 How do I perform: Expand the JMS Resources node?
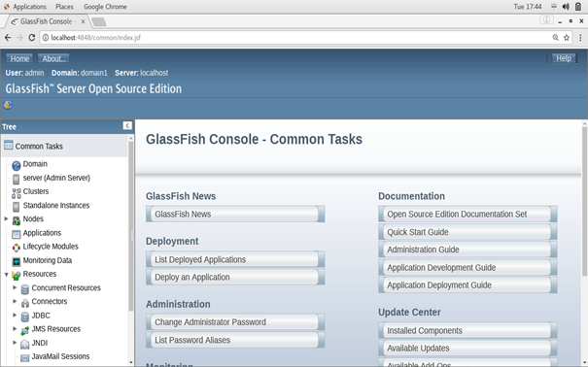click(x=15, y=329)
